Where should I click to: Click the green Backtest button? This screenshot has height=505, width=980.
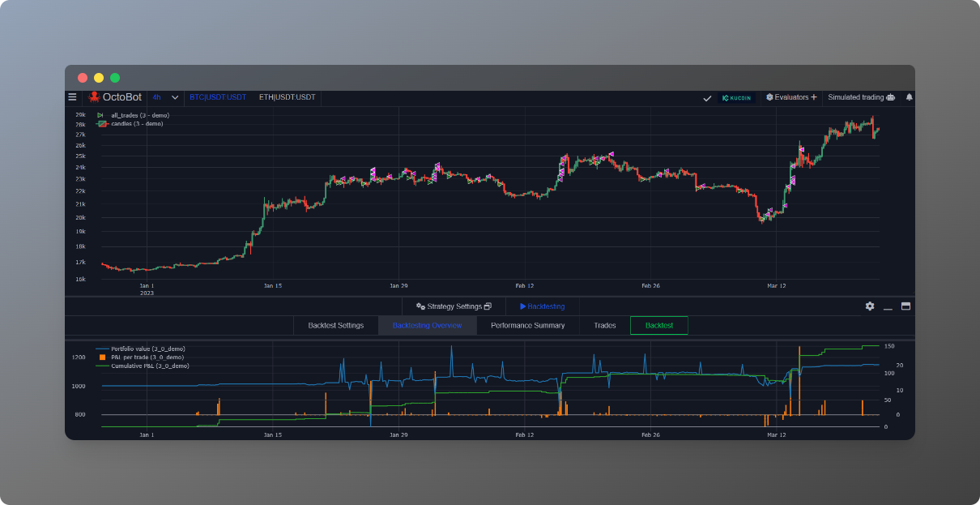coord(659,325)
